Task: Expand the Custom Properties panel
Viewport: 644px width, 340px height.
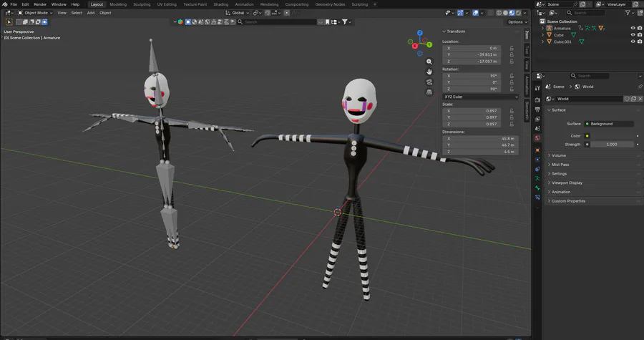Action: coord(567,201)
